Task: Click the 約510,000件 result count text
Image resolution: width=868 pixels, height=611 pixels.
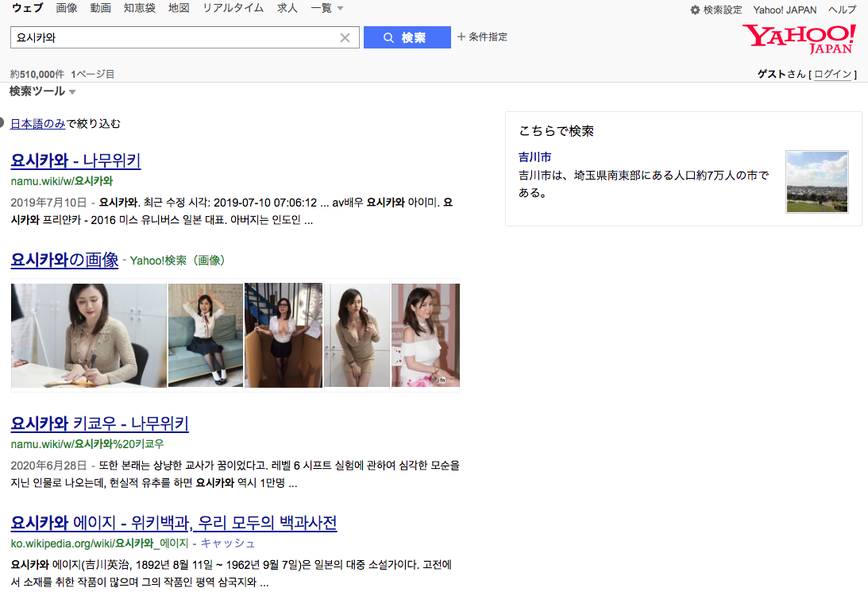Action: 37,74
